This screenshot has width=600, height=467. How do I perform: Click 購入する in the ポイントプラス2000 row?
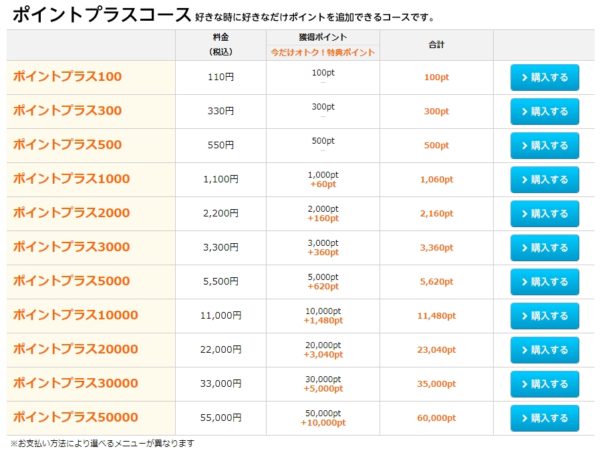tap(544, 213)
